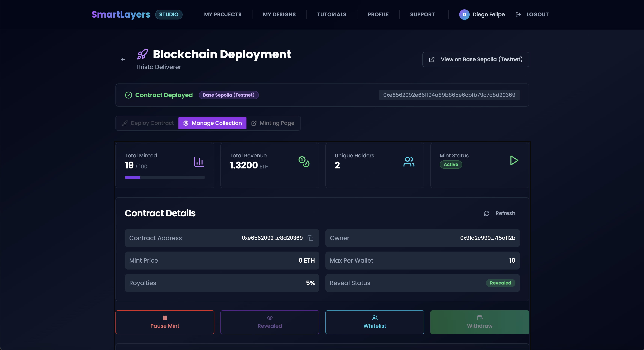Expand the Base Sepolia (Testnet) network badge
Viewport: 644px width, 350px height.
[228, 95]
